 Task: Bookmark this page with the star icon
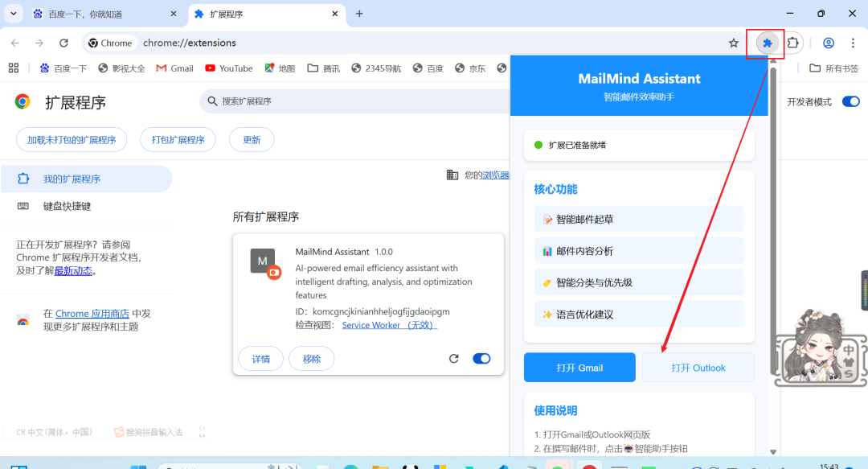(734, 43)
